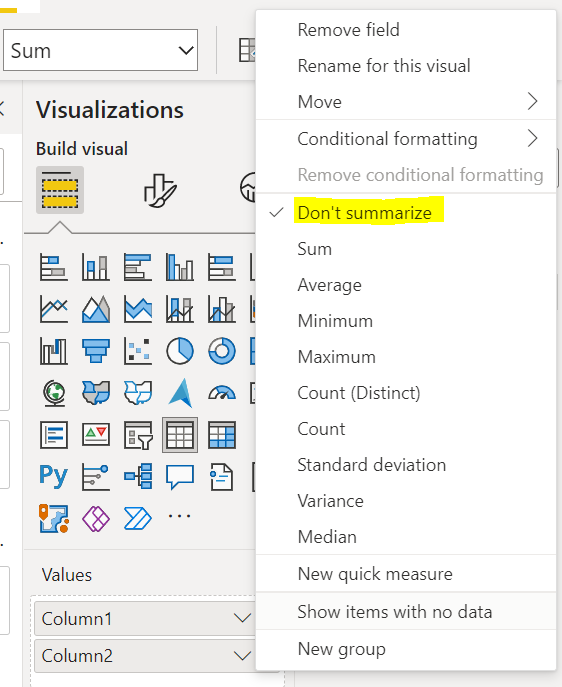This screenshot has height=687, width=562.
Task: Pick the Line and clustered column chart
Action: (222, 309)
